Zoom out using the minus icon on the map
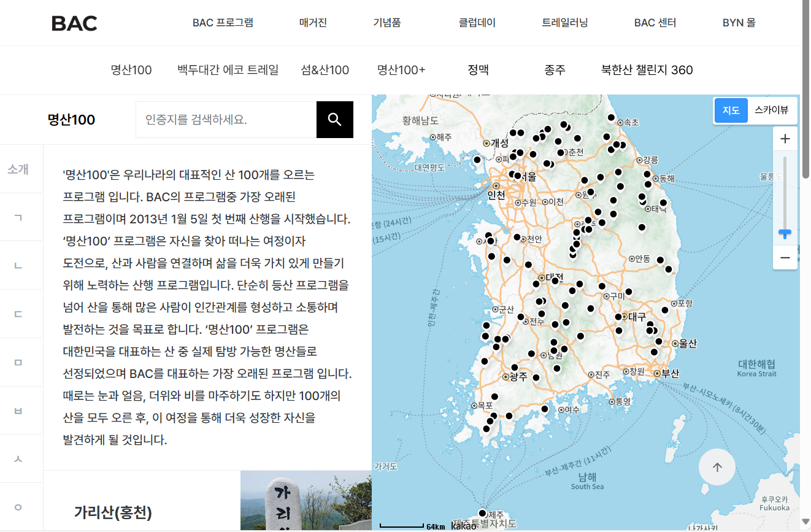 click(x=785, y=258)
